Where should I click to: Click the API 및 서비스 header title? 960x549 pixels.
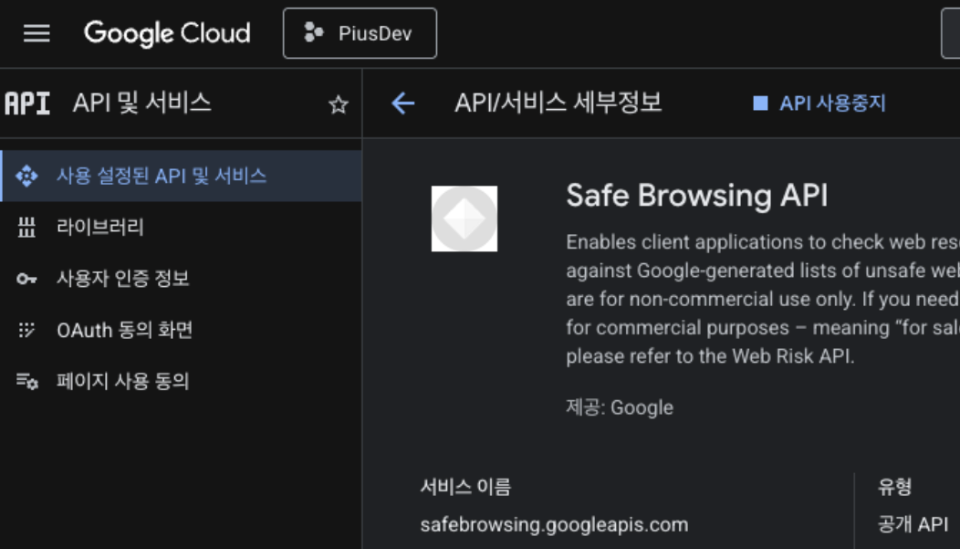tap(142, 103)
